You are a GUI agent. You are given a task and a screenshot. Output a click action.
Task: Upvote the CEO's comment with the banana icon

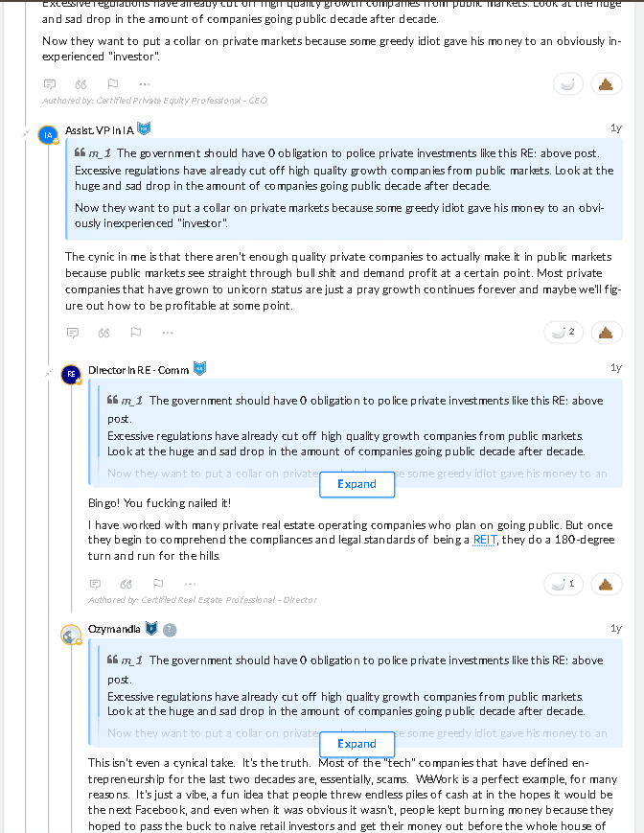tap(568, 84)
